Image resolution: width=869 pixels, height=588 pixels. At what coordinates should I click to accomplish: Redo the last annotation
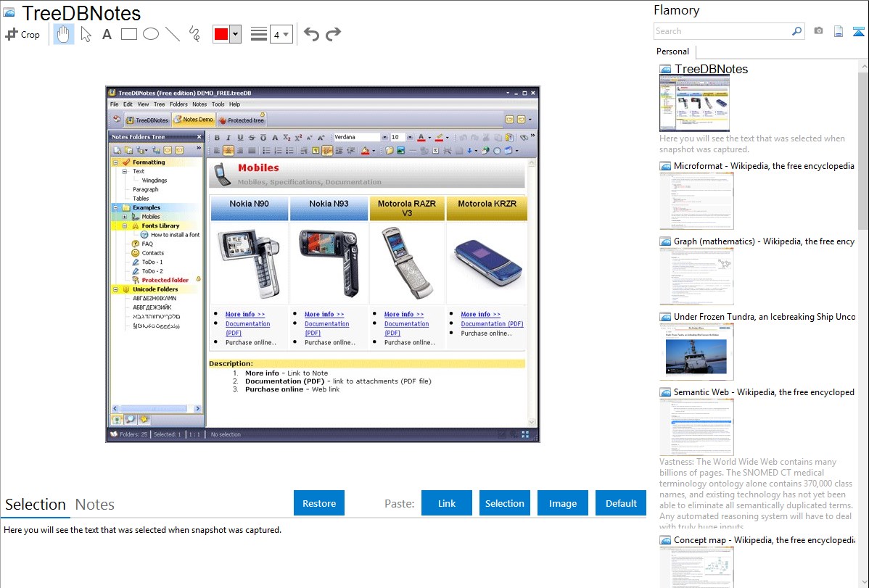[333, 34]
